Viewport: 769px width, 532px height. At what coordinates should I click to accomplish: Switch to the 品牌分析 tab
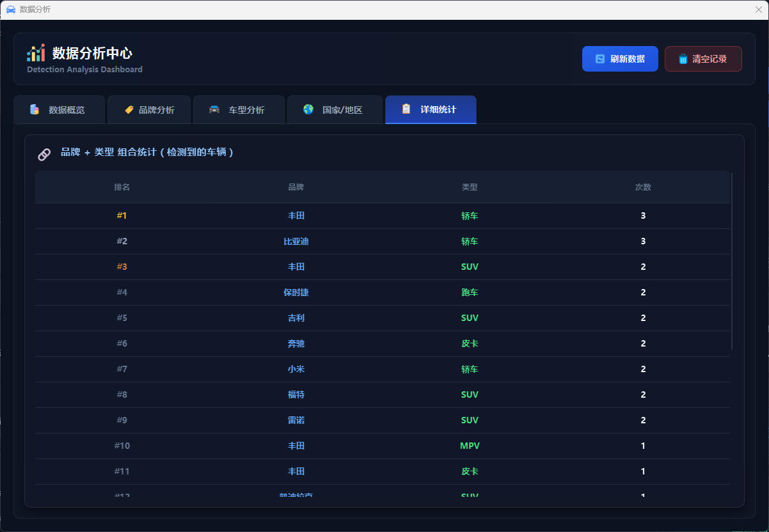coord(149,110)
